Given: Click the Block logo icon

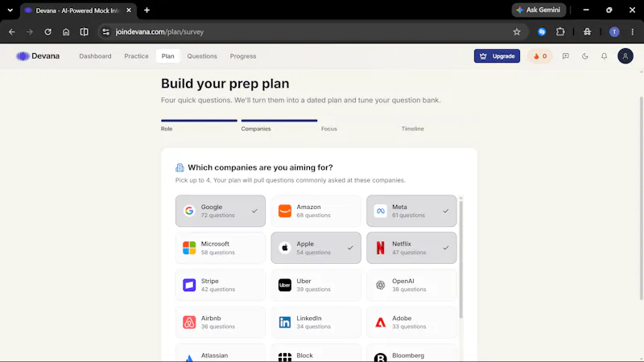Looking at the screenshot, I should click(x=285, y=357).
